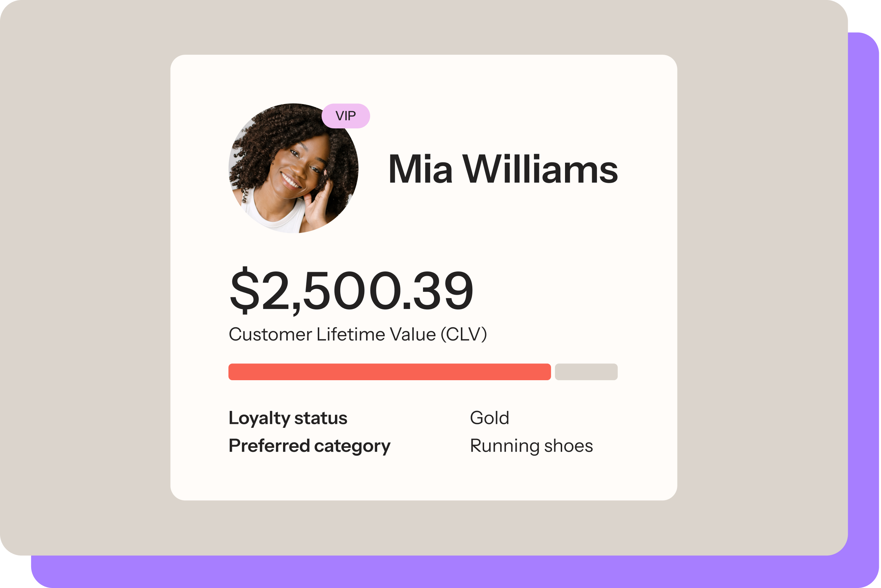This screenshot has height=588, width=881.
Task: Click the (CLV) abbreviation
Action: [x=463, y=334]
